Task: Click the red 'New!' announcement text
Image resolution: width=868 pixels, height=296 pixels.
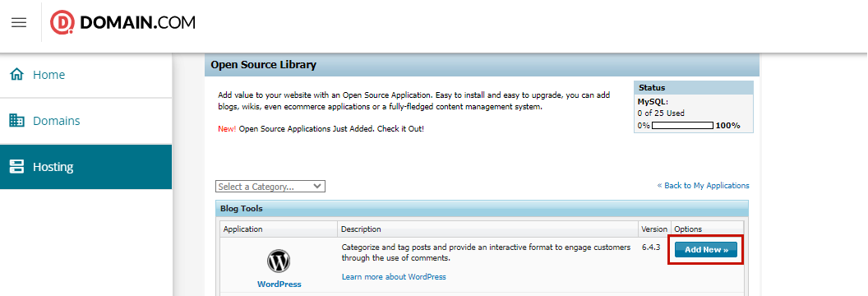Action: click(x=227, y=128)
